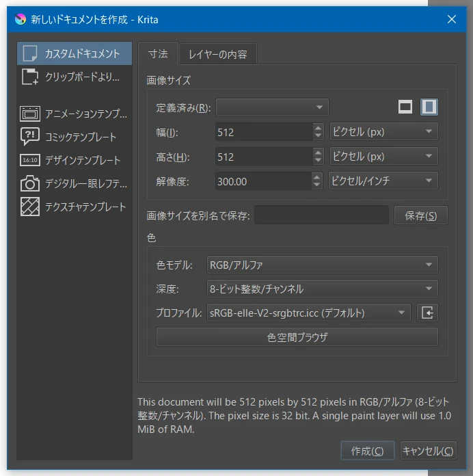Close the new document dialog
Image resolution: width=473 pixels, height=476 pixels.
(452, 19)
